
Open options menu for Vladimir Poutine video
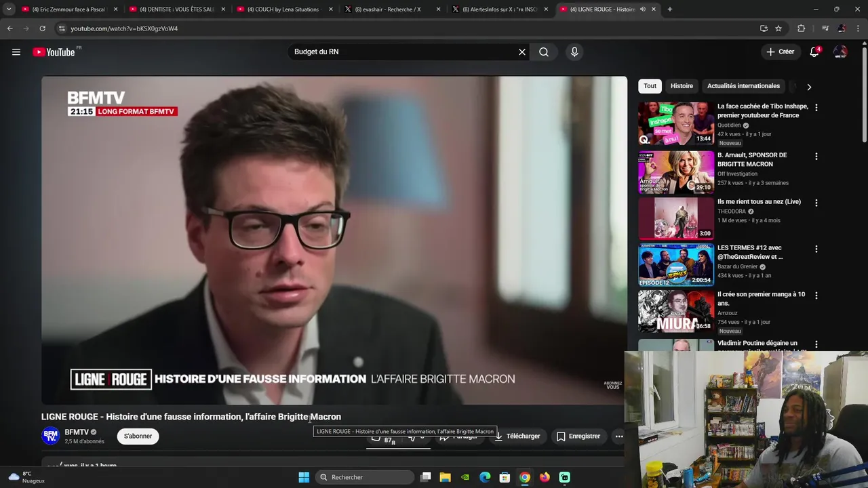816,344
